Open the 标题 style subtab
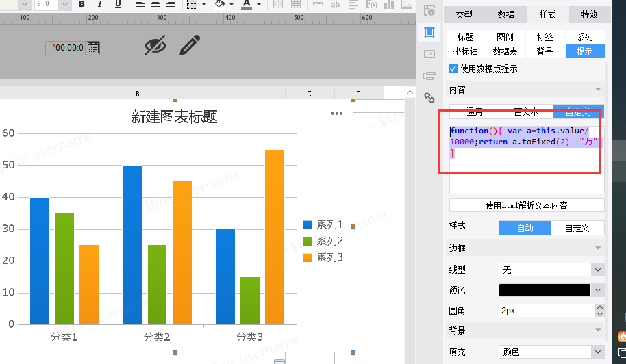 tap(466, 37)
